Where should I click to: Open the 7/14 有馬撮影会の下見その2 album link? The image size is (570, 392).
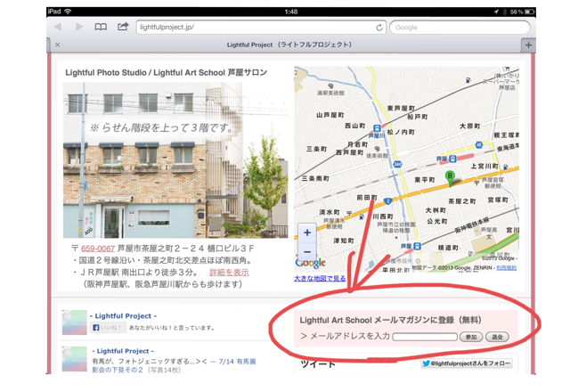[x=174, y=365]
